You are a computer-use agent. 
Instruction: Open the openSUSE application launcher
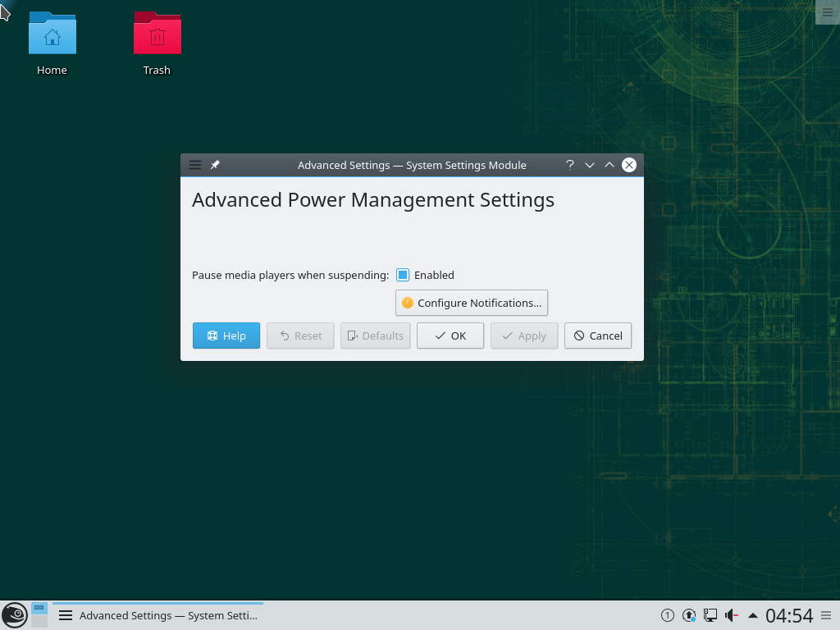[14, 615]
